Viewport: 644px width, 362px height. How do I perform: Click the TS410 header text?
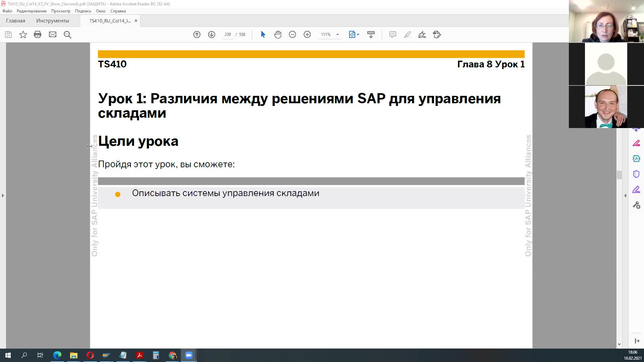click(x=112, y=64)
